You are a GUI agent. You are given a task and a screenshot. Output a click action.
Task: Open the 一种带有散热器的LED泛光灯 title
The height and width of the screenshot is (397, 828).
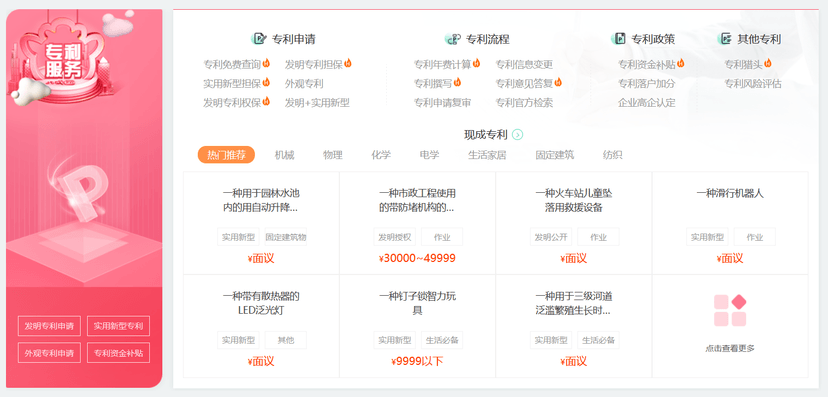[261, 304]
